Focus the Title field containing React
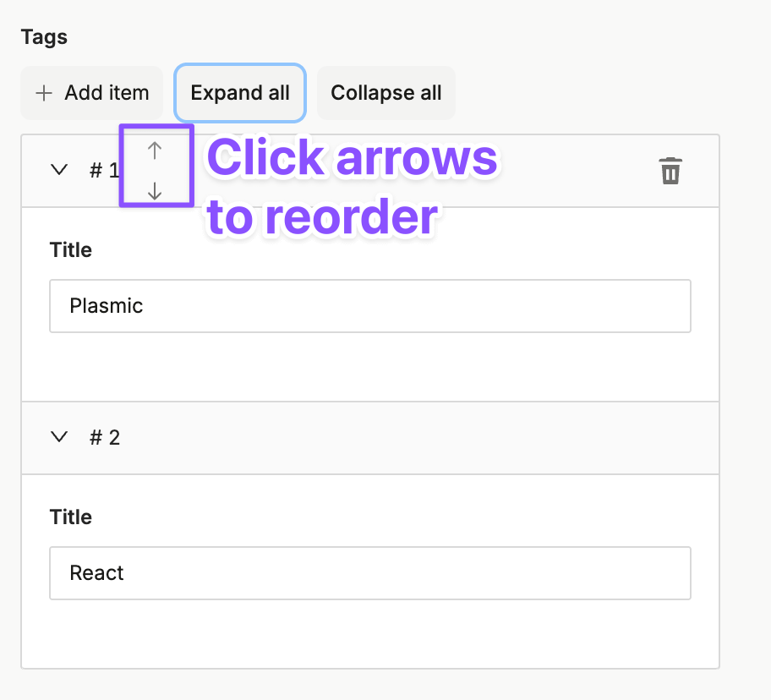This screenshot has width=771, height=700. [370, 573]
